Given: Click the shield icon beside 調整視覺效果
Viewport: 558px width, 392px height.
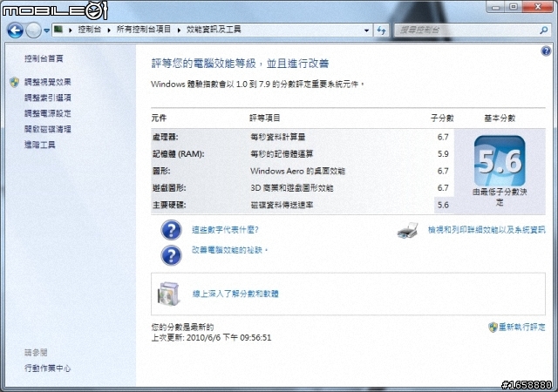Looking at the screenshot, I should coord(15,82).
